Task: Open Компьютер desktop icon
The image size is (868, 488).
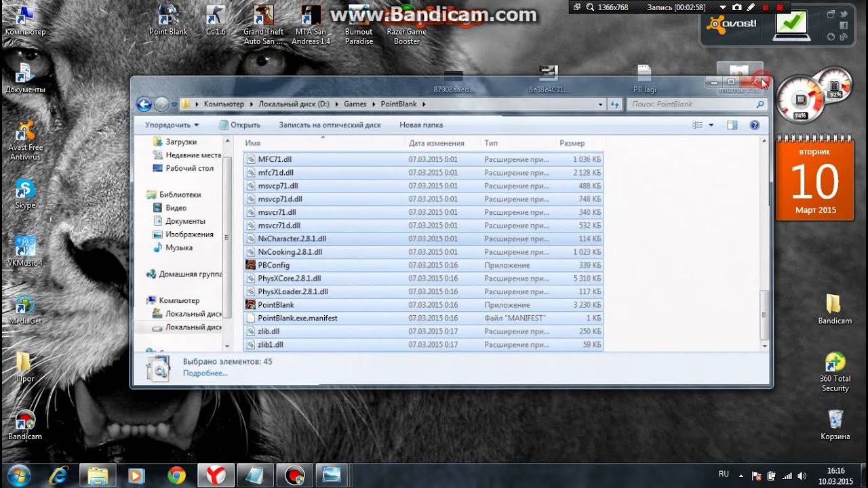Action: 25,20
